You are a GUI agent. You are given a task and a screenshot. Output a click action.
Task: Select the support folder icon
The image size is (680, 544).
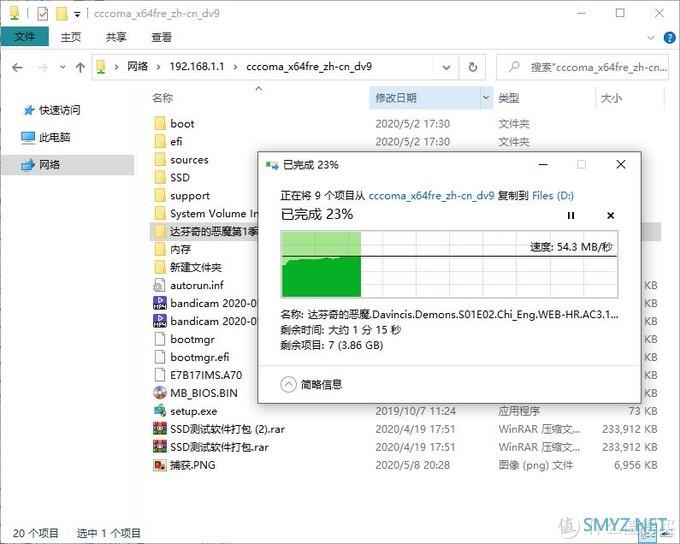[x=160, y=196]
